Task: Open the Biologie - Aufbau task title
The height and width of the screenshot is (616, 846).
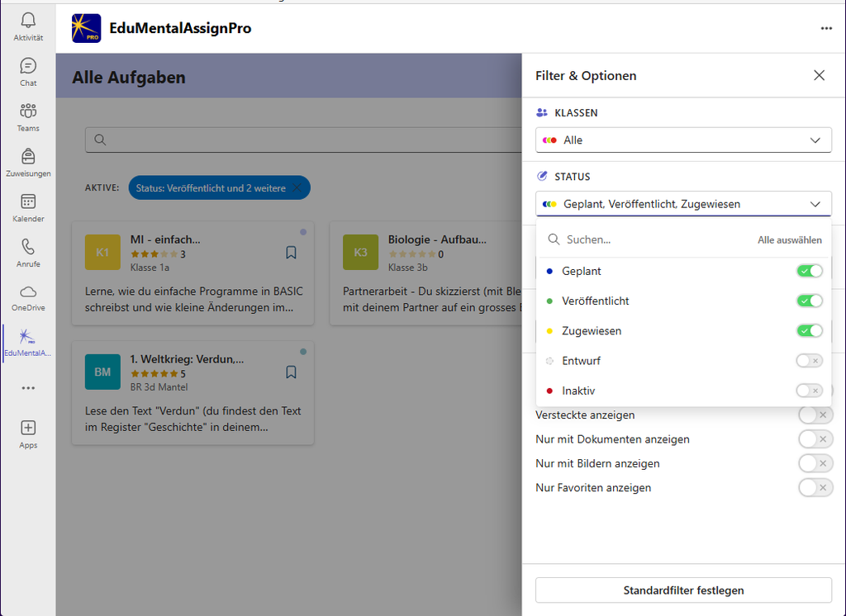Action: (x=437, y=239)
